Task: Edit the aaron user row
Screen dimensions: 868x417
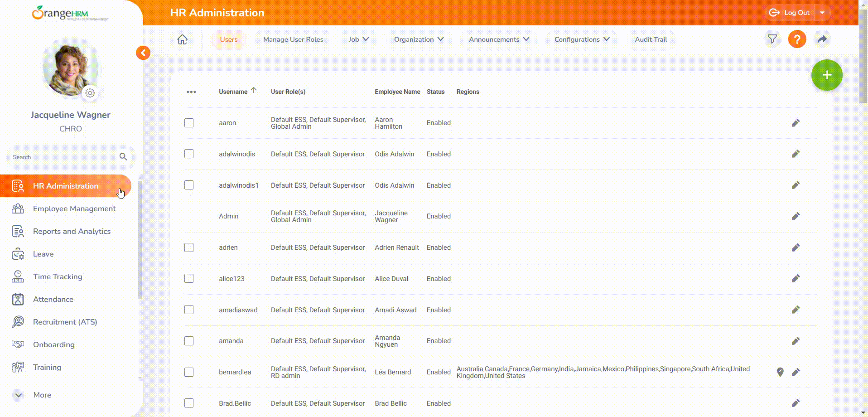Action: pos(796,123)
